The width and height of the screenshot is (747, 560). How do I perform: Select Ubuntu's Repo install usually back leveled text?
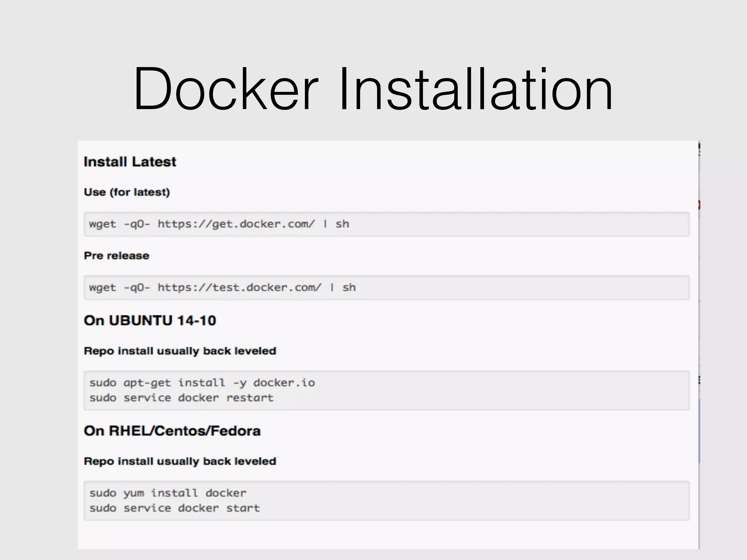[180, 351]
